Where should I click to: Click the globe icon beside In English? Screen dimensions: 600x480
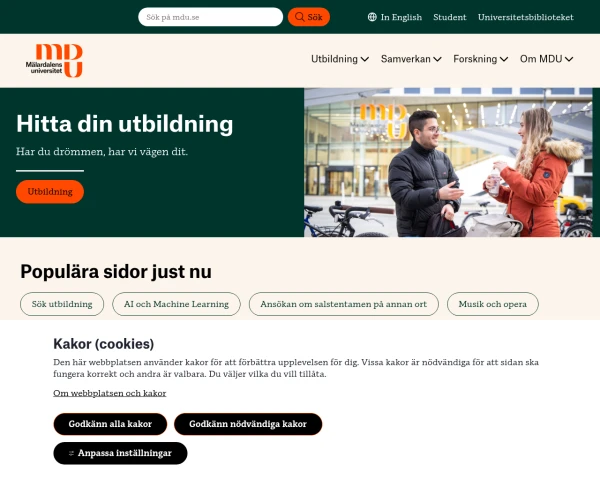point(372,17)
